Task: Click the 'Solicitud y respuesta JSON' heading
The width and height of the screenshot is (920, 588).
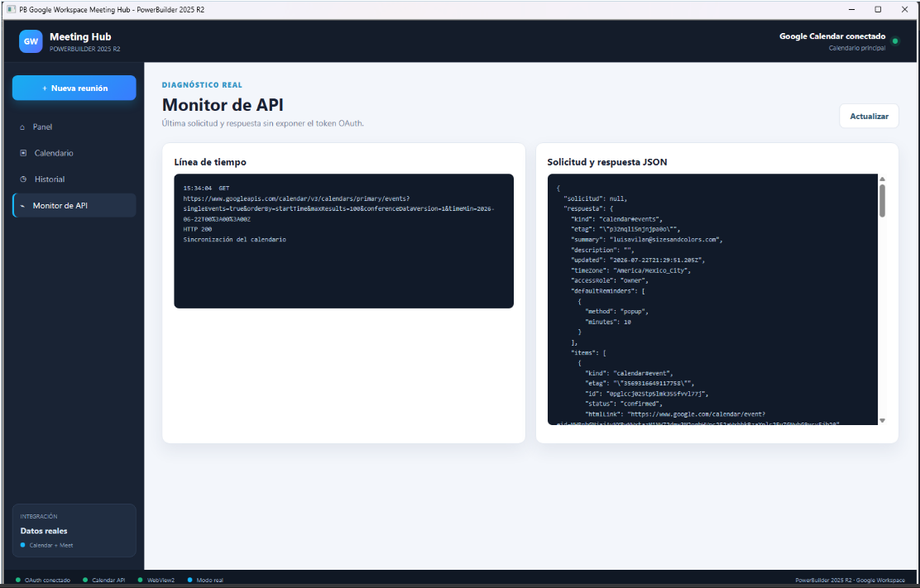Action: pyautogui.click(x=606, y=162)
